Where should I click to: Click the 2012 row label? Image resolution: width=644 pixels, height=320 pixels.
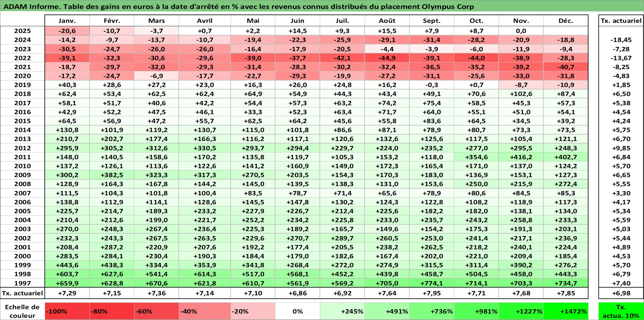23,148
